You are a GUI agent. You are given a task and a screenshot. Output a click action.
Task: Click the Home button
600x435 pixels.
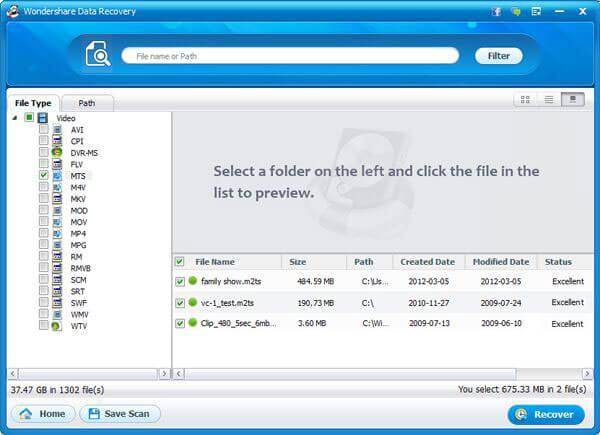(x=43, y=414)
